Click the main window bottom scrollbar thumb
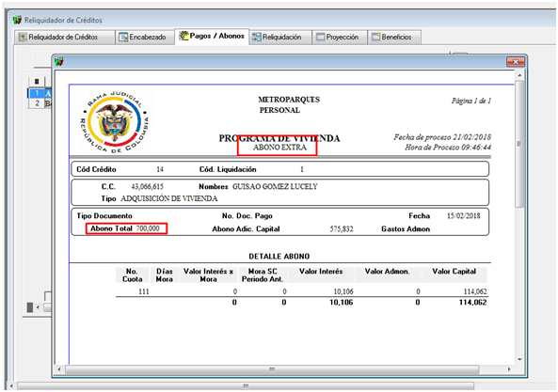This screenshot has height=392, width=558. [x=246, y=386]
